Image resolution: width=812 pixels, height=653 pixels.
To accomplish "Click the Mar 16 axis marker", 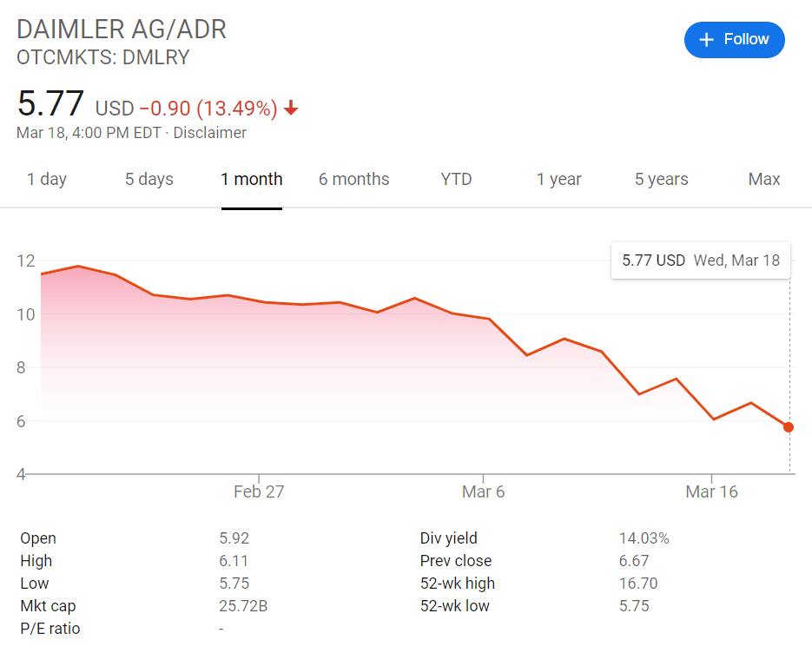I will click(x=711, y=491).
